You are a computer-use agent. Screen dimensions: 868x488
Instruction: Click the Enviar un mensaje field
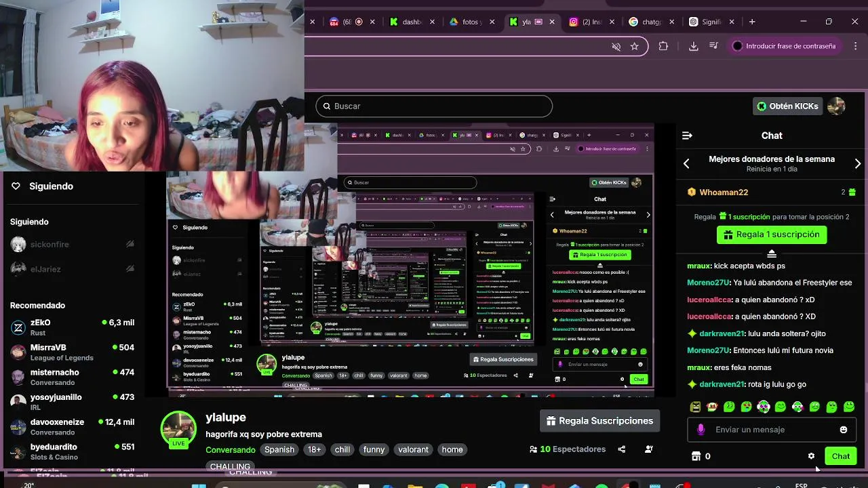pyautogui.click(x=771, y=430)
